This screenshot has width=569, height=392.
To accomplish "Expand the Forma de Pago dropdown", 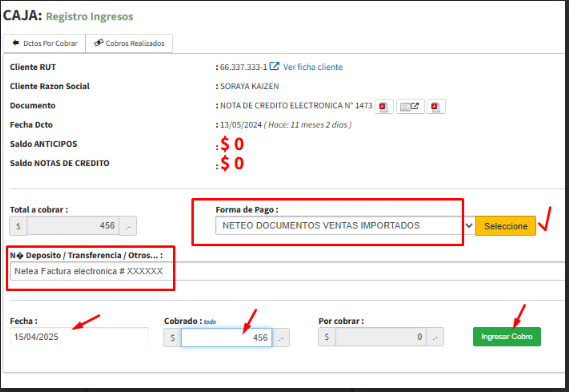I will pyautogui.click(x=345, y=225).
